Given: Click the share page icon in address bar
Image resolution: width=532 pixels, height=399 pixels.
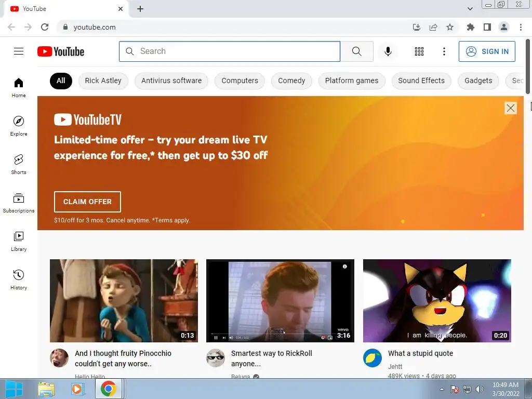Looking at the screenshot, I should (433, 27).
